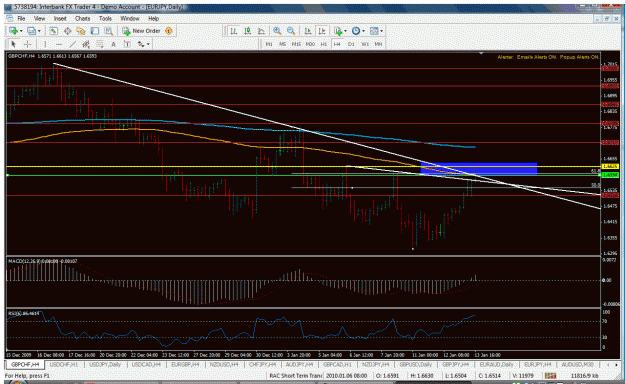
Task: Open the Strategy Tester icon
Action: point(108,31)
